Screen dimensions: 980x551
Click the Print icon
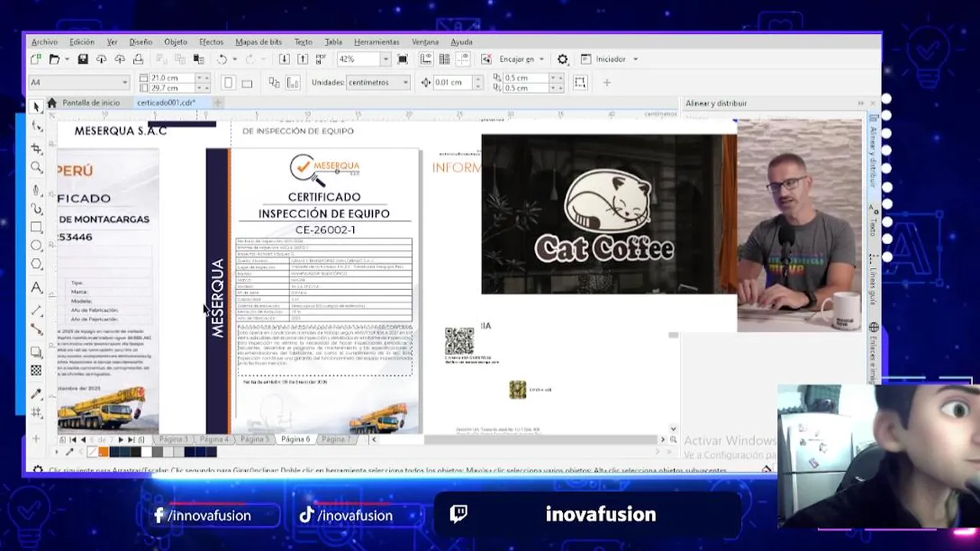click(138, 59)
